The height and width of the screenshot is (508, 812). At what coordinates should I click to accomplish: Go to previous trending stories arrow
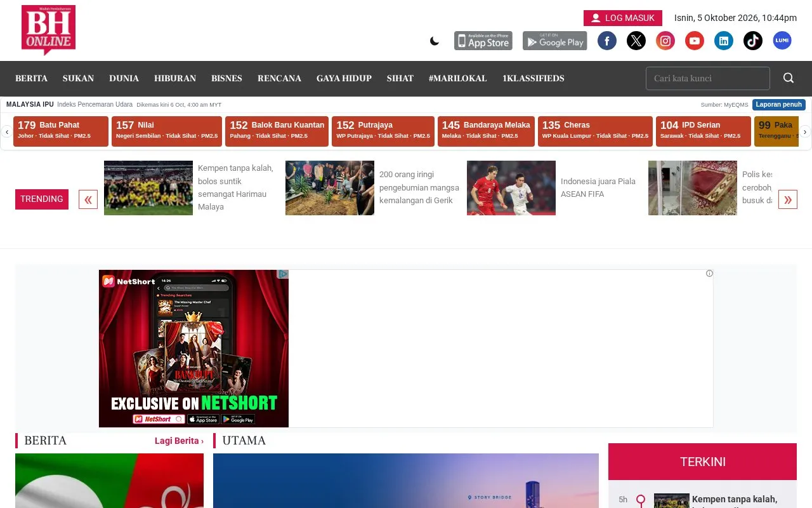pyautogui.click(x=88, y=199)
